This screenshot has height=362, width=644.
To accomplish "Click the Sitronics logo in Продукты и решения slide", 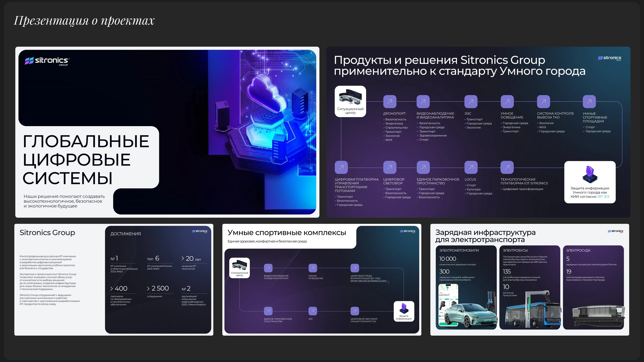I will pos(610,58).
